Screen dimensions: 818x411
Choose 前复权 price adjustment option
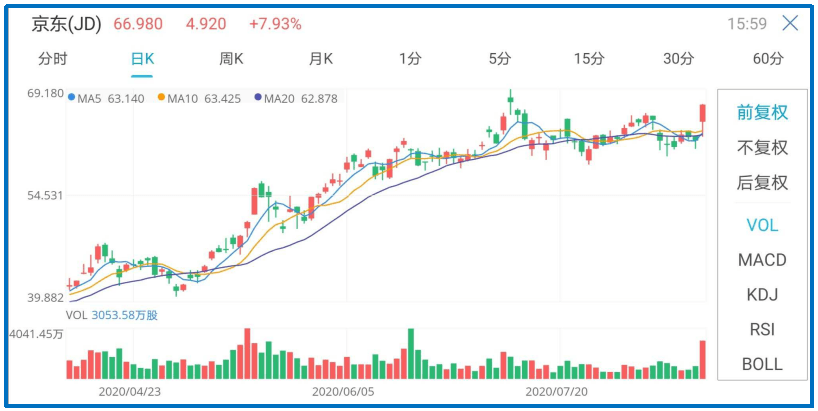point(762,112)
